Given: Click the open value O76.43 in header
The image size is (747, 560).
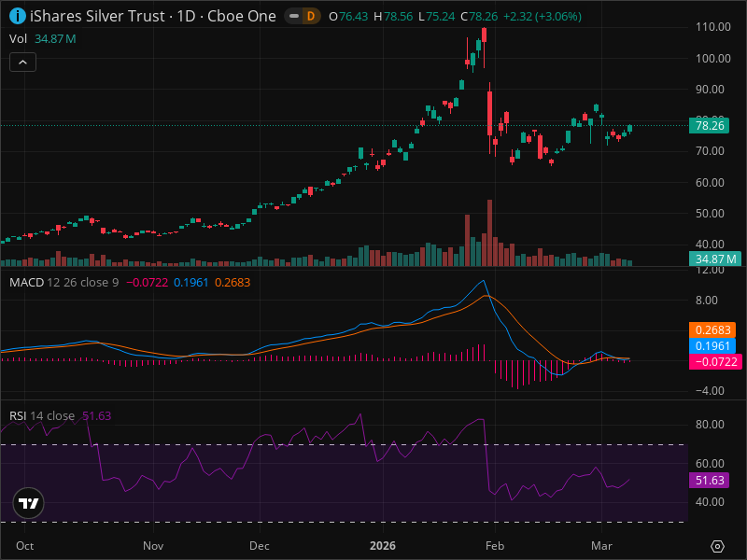Looking at the screenshot, I should pos(348,17).
